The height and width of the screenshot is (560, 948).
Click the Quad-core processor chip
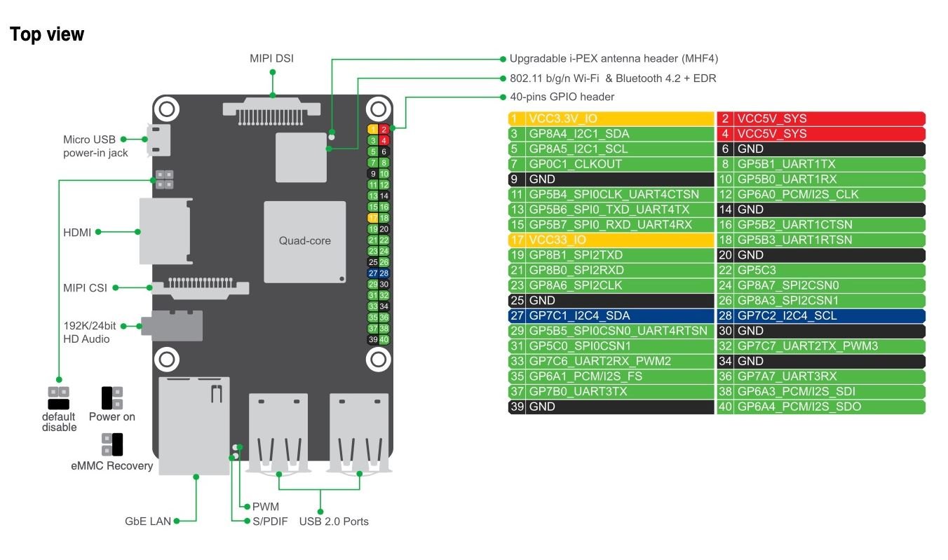click(304, 241)
